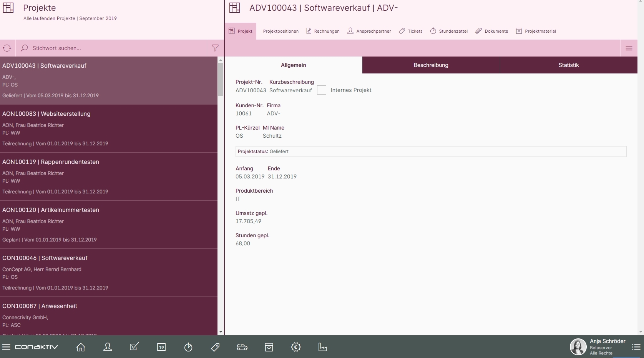
Task: Click the PL-Kürzel value OS
Action: pyautogui.click(x=239, y=136)
